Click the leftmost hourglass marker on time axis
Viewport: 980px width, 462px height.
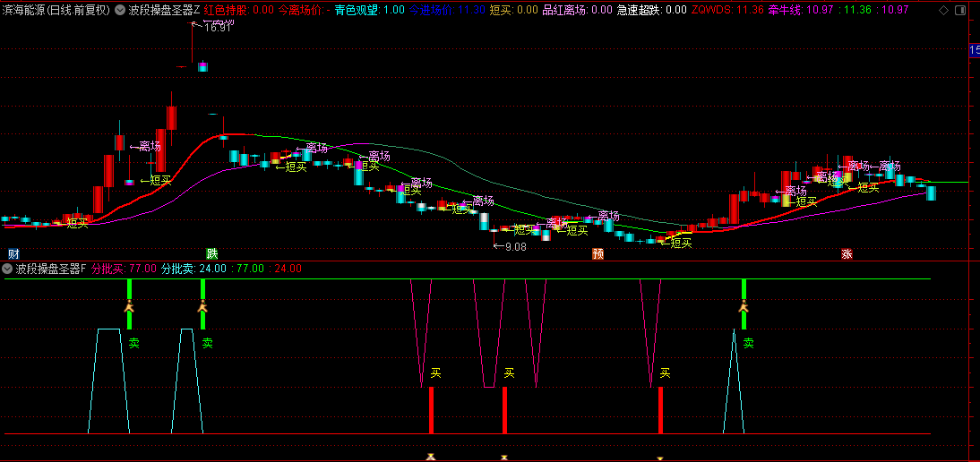[431, 457]
